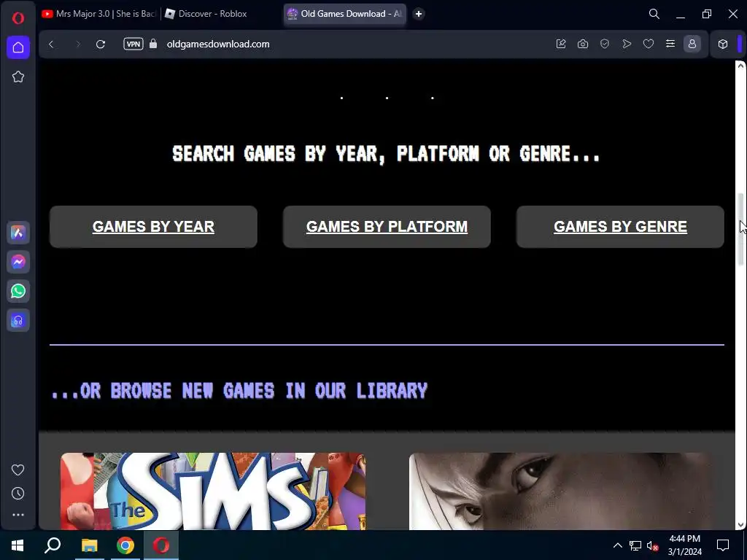The width and height of the screenshot is (747, 560).
Task: Open the profile account icon
Action: click(x=692, y=44)
